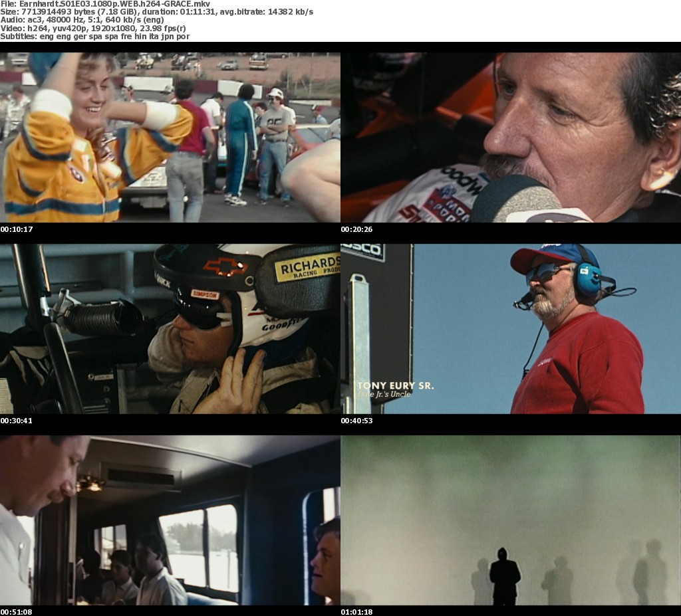Image resolution: width=681 pixels, height=616 pixels.
Task: Click the helmeted driver thumbnail at 00:30:41
Action: pos(170,329)
